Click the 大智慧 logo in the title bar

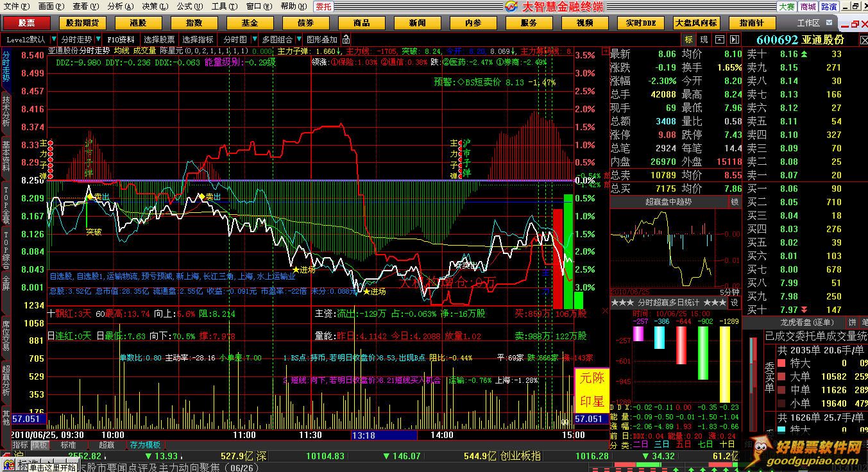click(x=511, y=6)
